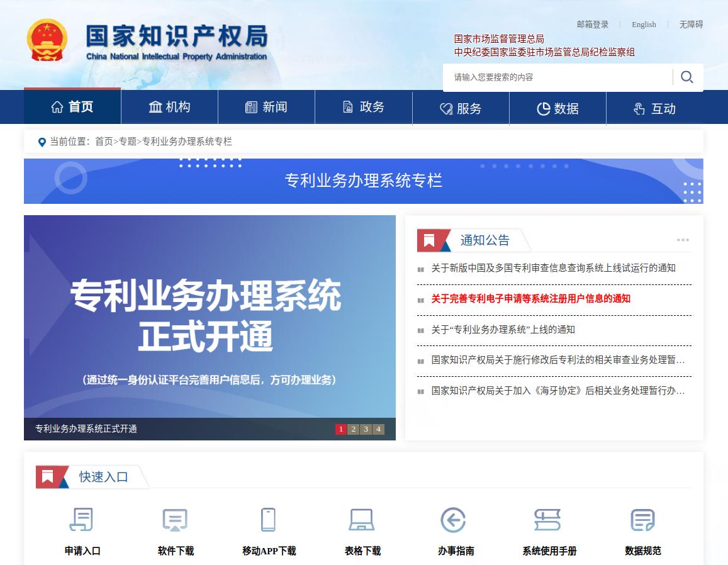Click the 国家知识产权局 site title
Screen dimensions: 728x565
pos(177,36)
